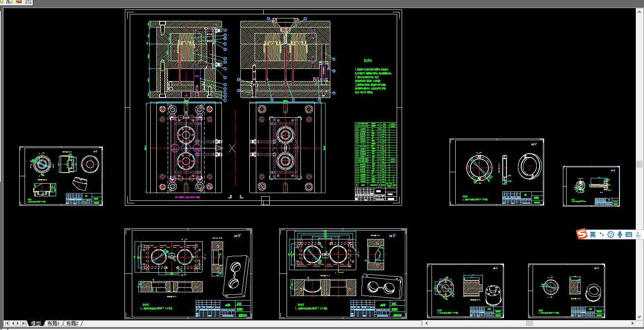Viewport: 644px width, 330px height.
Task: Click the vertical scrollbar down arrow
Action: click(x=639, y=317)
